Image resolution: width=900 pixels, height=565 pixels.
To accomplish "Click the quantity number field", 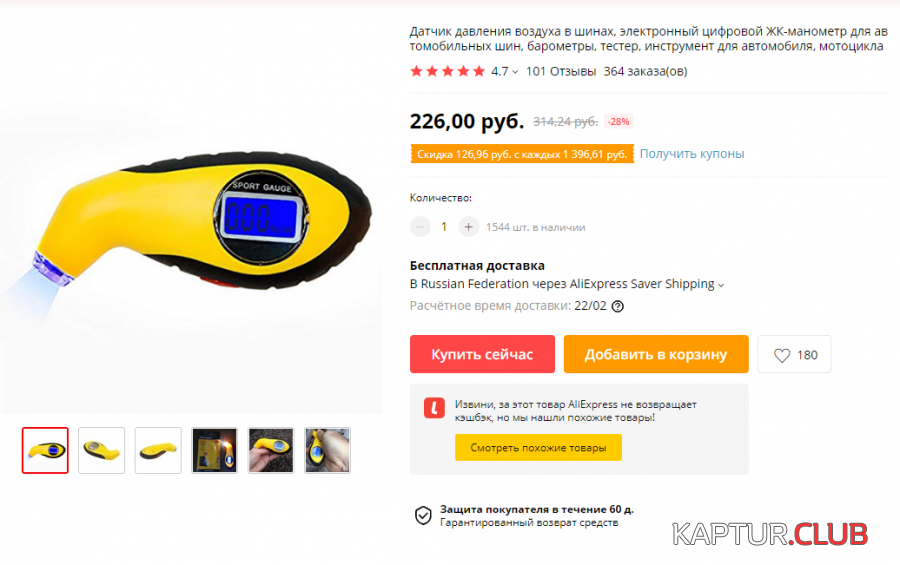I will [444, 227].
